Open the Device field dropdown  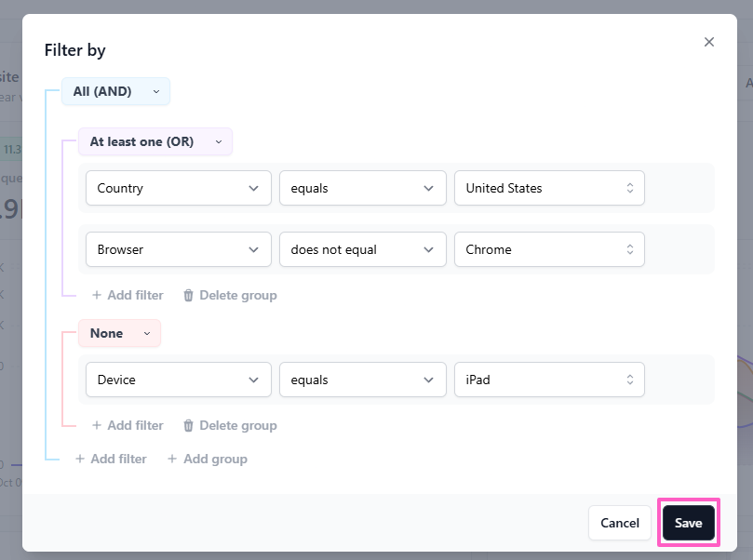coord(178,380)
